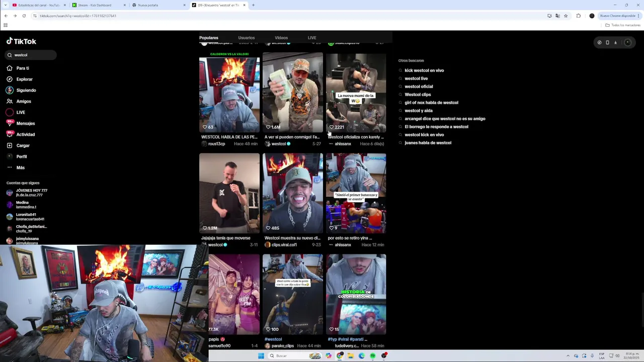Open the TikTok profile avatar at top-right
Image resolution: width=644 pixels, height=362 pixels.
pyautogui.click(x=627, y=43)
